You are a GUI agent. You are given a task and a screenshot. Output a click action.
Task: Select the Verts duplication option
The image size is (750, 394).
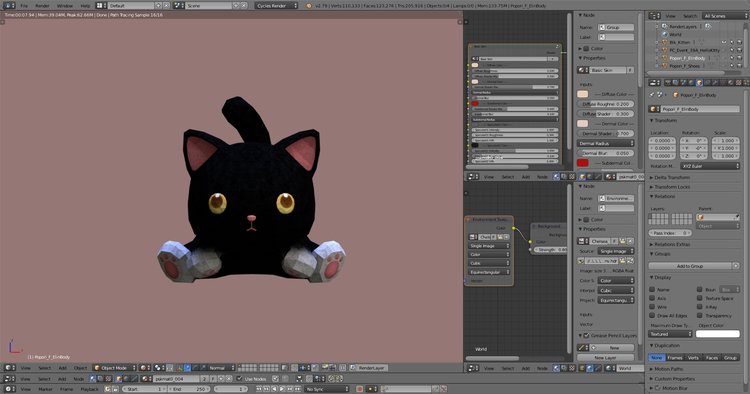tap(693, 358)
